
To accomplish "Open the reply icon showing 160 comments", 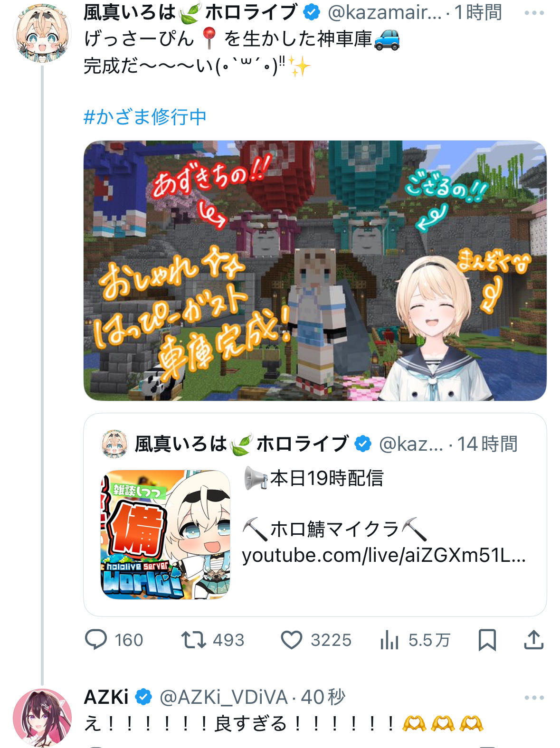I will pyautogui.click(x=96, y=640).
